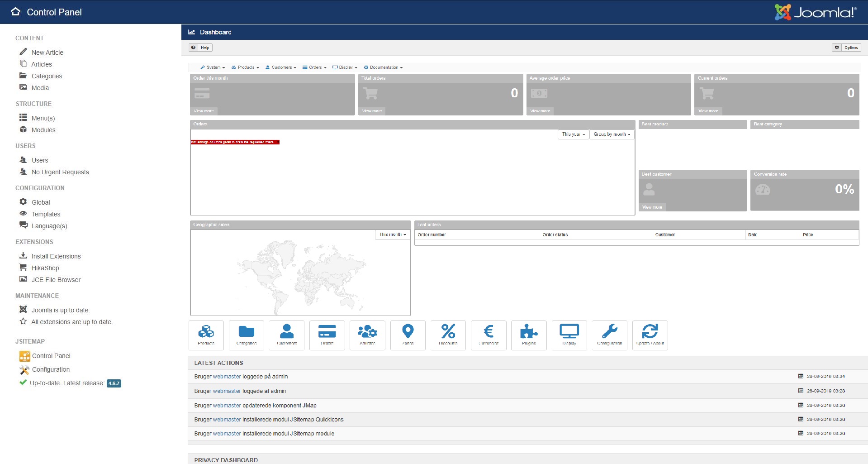868x464 pixels.
Task: Click the Update / About refresh icon
Action: click(x=650, y=335)
